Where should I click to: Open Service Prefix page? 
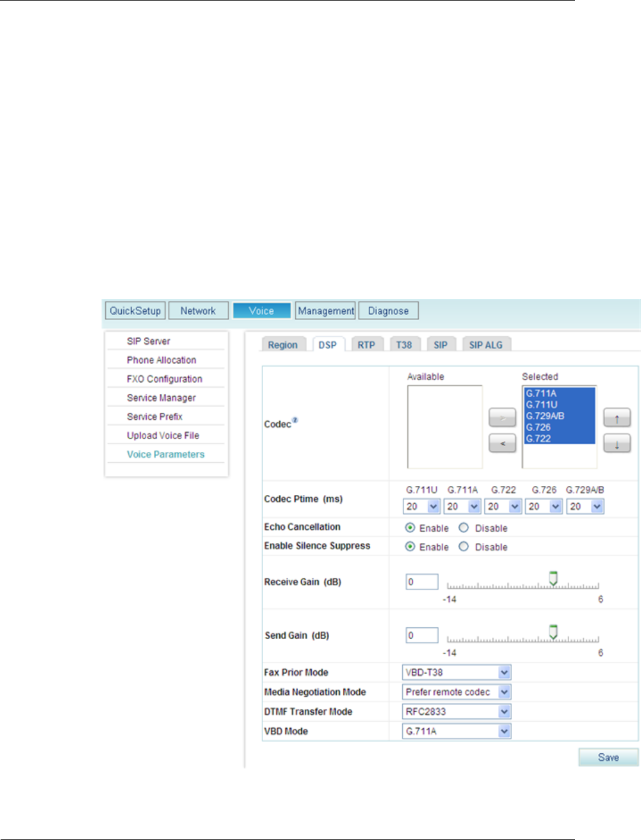(154, 416)
